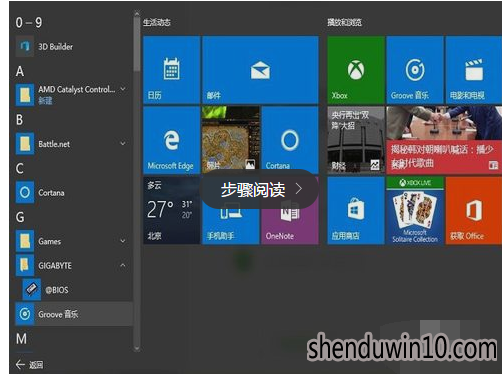Open the 邮件 mail tile
Viewport: 502px width, 374px height.
click(260, 70)
